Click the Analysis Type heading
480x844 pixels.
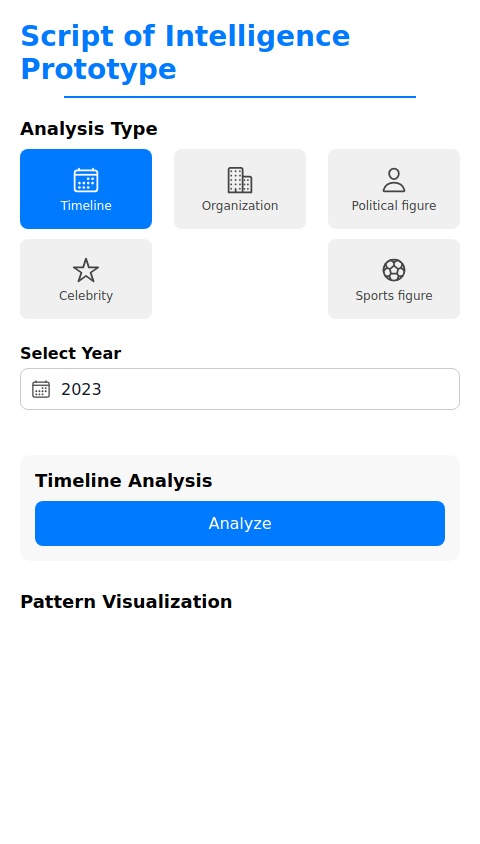pyautogui.click(x=89, y=129)
